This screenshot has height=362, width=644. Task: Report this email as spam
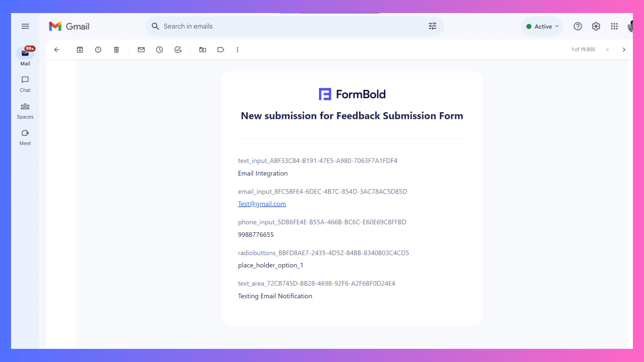tap(98, 50)
